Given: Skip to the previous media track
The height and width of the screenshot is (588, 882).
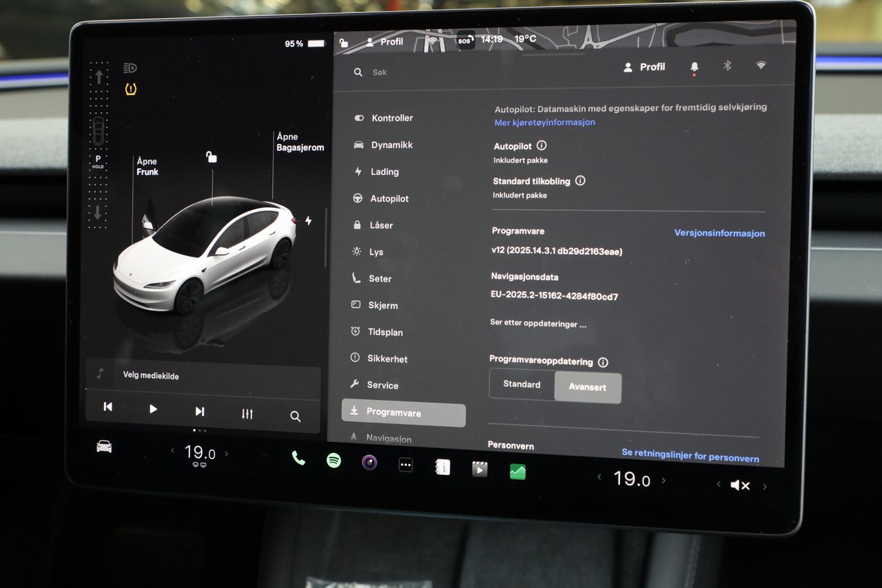Looking at the screenshot, I should [x=107, y=407].
